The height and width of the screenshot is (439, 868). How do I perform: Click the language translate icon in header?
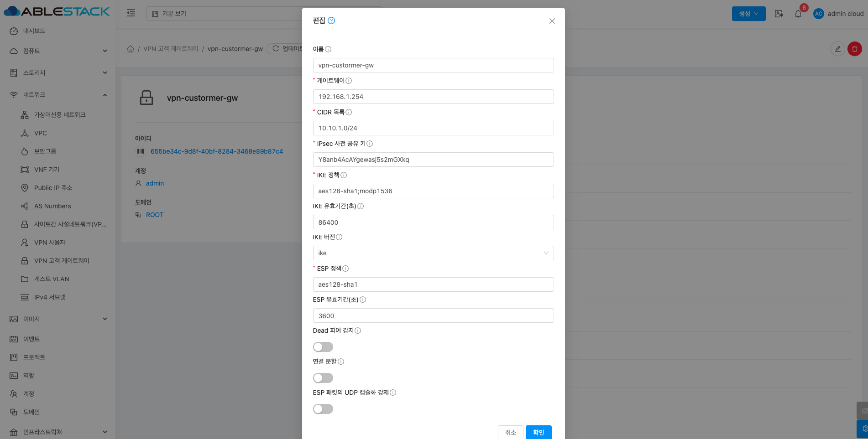[779, 14]
